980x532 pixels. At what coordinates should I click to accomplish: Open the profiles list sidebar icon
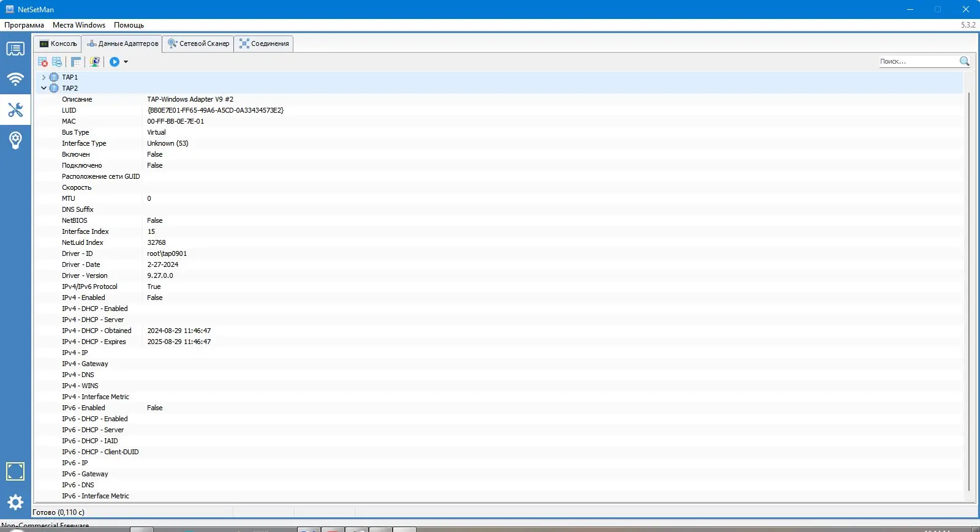(15, 49)
